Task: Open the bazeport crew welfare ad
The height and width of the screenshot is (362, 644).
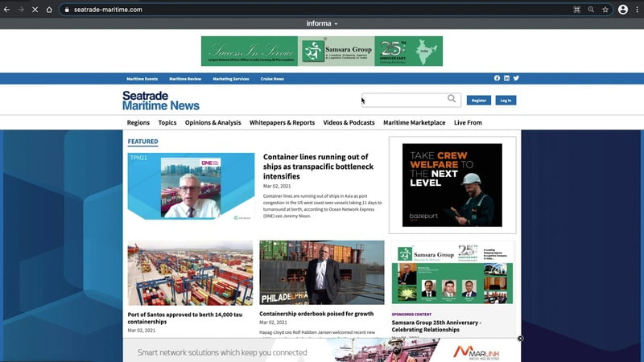Action: click(x=452, y=185)
